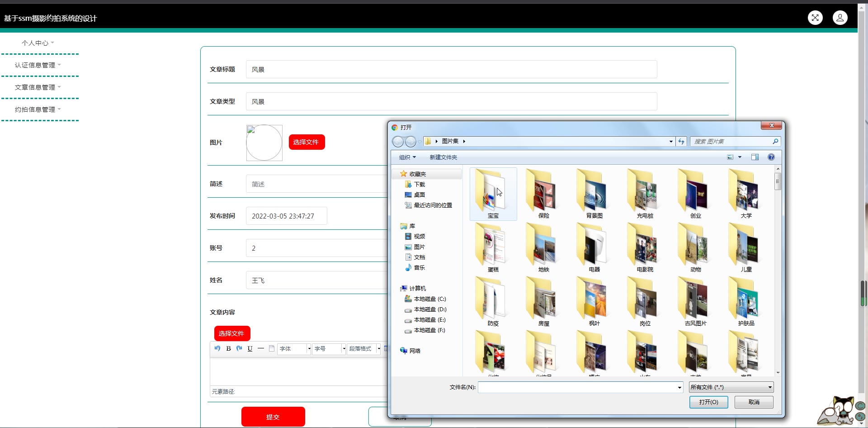Open the file dialog help icon

(771, 157)
